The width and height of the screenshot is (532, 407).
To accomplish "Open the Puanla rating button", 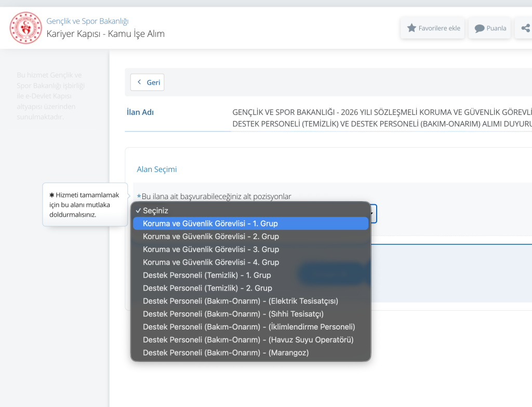I will [x=489, y=28].
